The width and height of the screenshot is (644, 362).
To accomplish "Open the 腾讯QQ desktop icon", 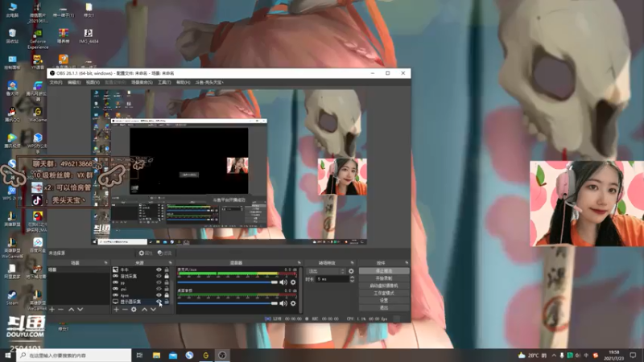I will click(x=12, y=114).
